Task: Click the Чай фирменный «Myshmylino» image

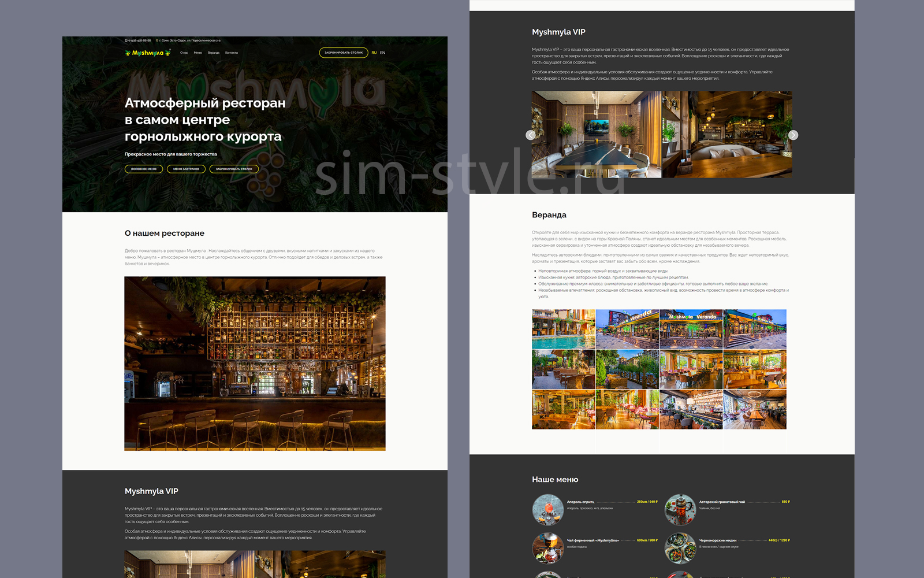Action: click(547, 548)
